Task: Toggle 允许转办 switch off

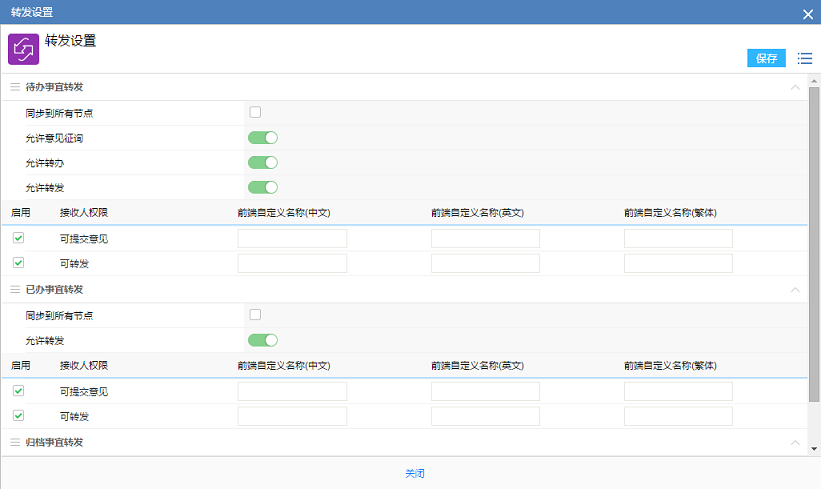Action: click(263, 162)
